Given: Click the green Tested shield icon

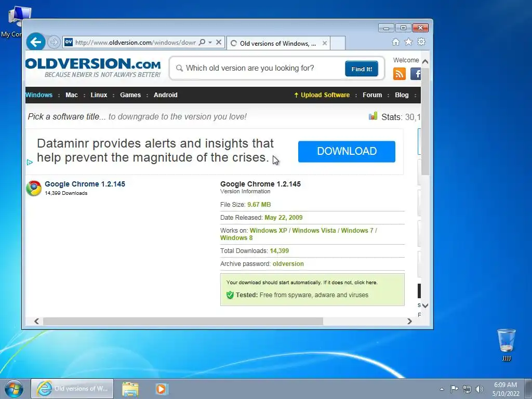Looking at the screenshot, I should [x=230, y=295].
